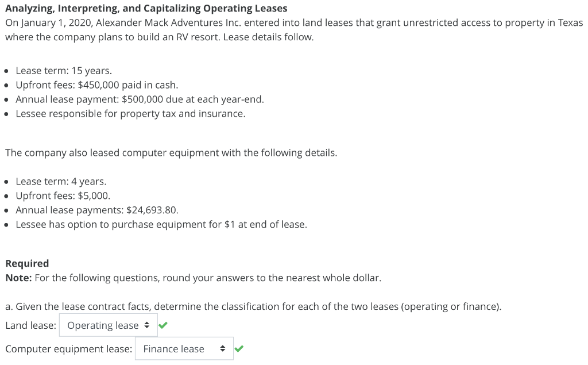
Task: Click the Computer equipment lease label
Action: click(69, 348)
